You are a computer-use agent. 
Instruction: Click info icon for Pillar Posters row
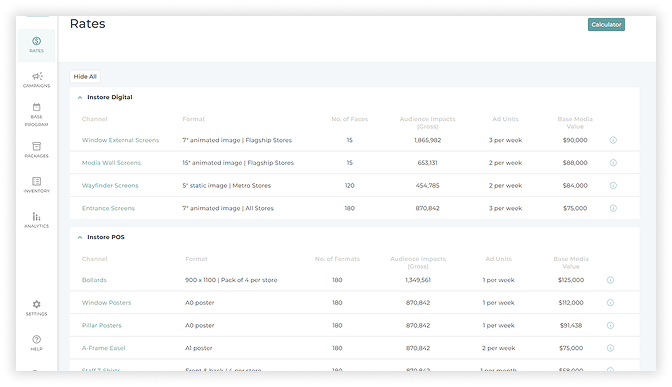pyautogui.click(x=610, y=325)
